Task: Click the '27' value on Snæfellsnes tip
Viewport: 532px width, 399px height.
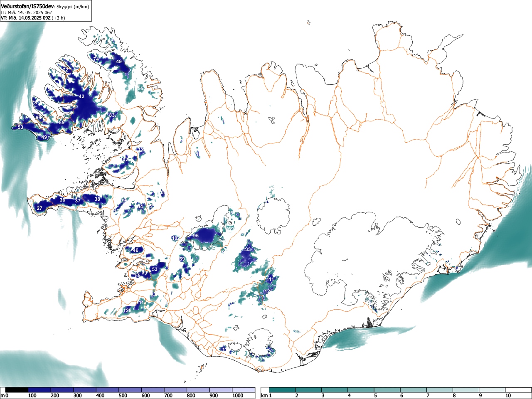Action: coord(39,208)
